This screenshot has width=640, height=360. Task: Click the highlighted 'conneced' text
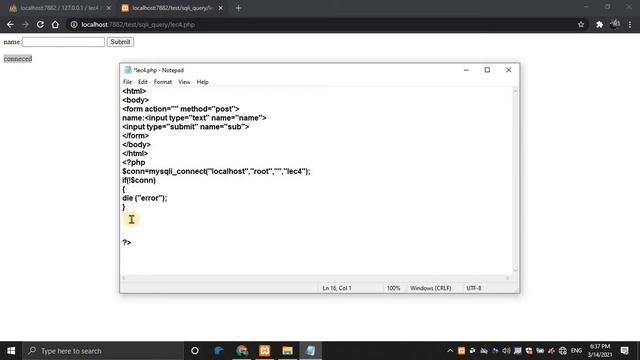tap(18, 59)
